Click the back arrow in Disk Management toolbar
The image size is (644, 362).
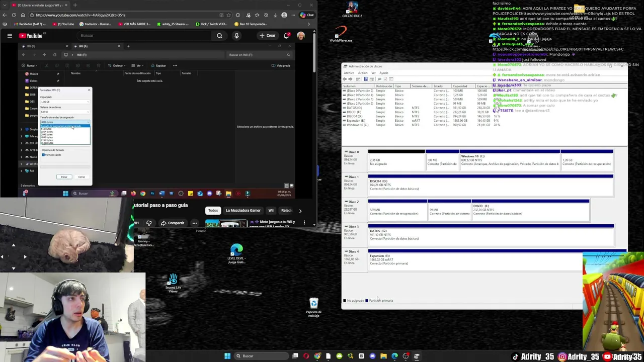click(345, 79)
